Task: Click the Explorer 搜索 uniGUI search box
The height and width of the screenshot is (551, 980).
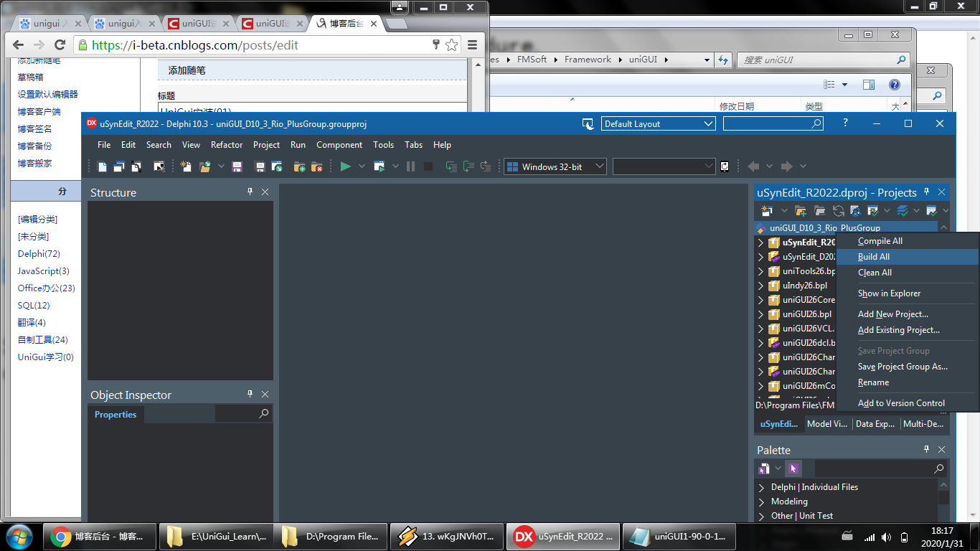Action: point(824,60)
